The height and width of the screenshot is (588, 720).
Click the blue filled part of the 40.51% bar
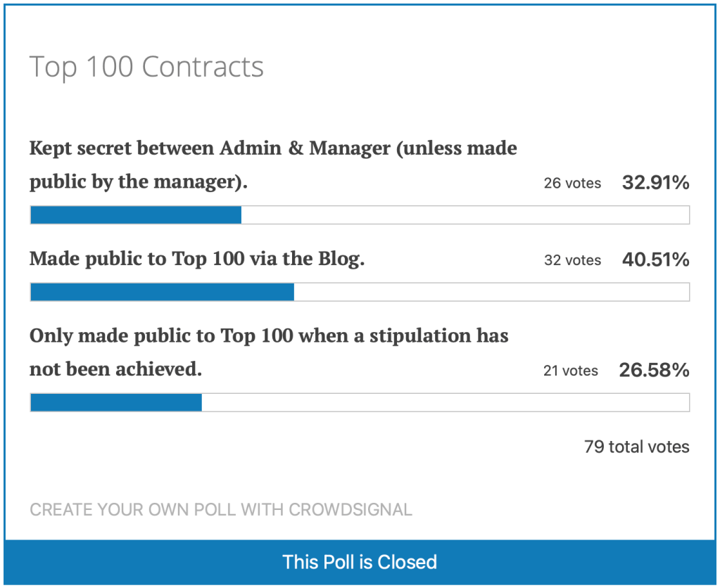coord(162,292)
